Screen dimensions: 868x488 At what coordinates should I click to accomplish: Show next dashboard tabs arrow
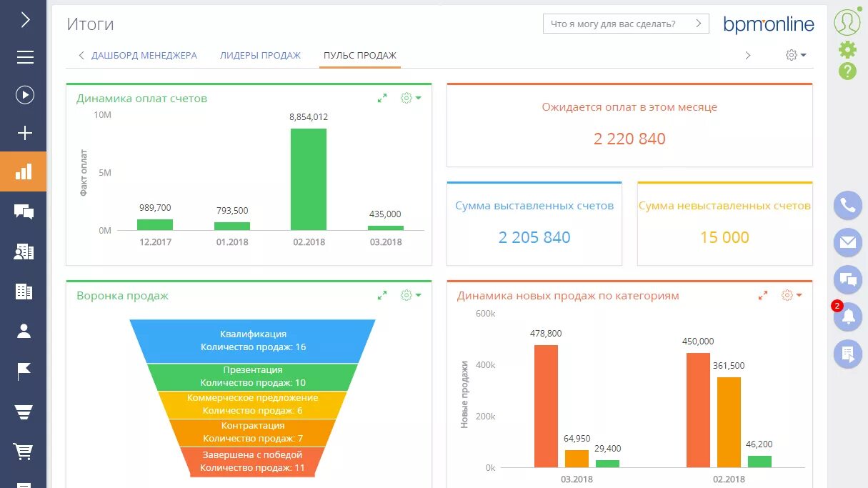point(748,55)
